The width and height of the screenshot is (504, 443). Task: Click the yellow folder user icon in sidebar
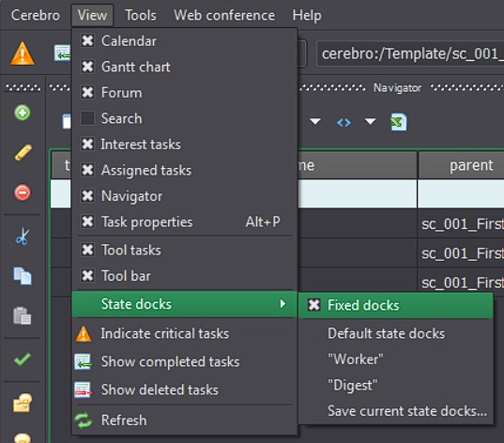pos(23,403)
